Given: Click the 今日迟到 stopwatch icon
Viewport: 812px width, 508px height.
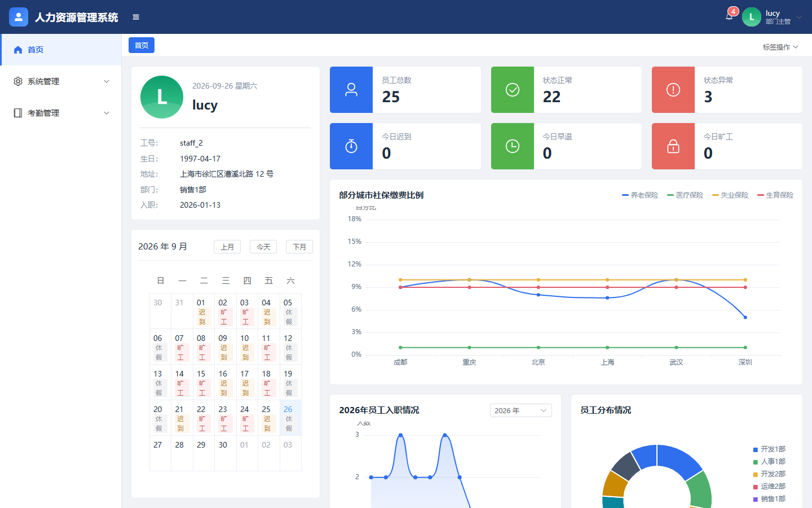Looking at the screenshot, I should 351,146.
